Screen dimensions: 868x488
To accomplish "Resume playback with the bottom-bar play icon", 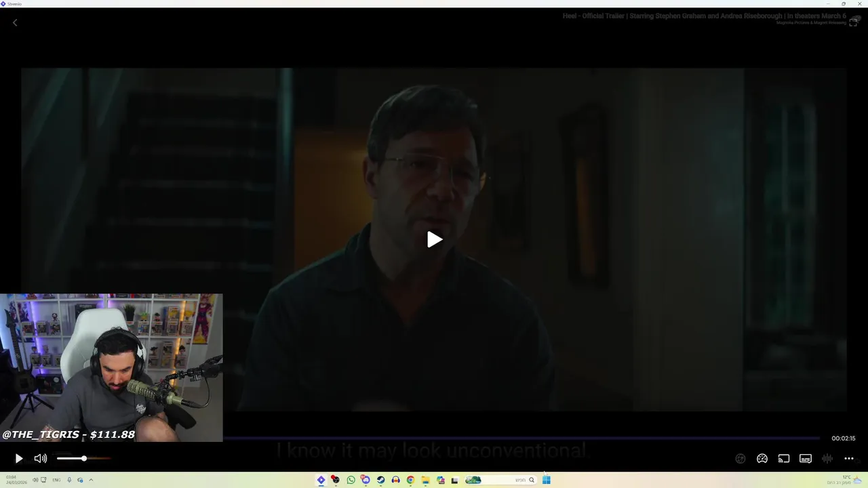I will coord(19,459).
